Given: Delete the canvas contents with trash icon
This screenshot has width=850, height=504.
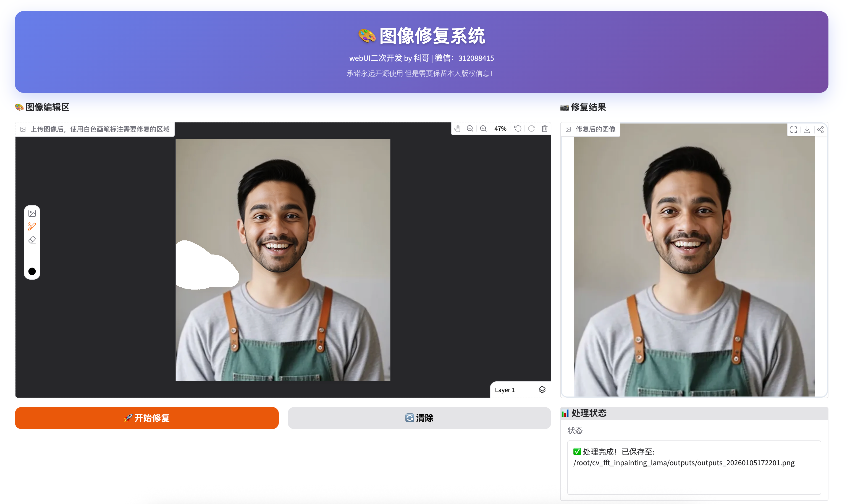Looking at the screenshot, I should (544, 129).
